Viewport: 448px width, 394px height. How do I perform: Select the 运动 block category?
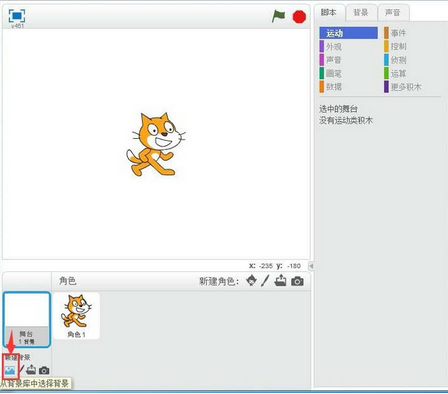(x=348, y=33)
